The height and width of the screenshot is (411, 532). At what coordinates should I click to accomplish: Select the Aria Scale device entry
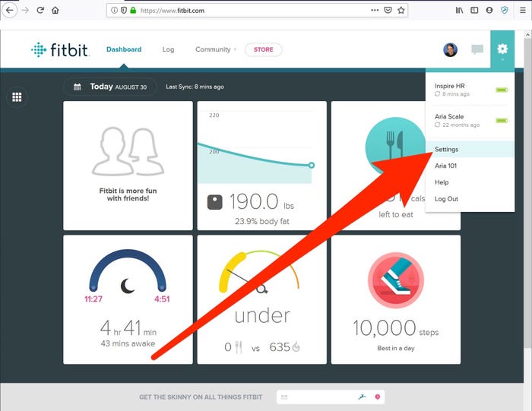pyautogui.click(x=470, y=120)
